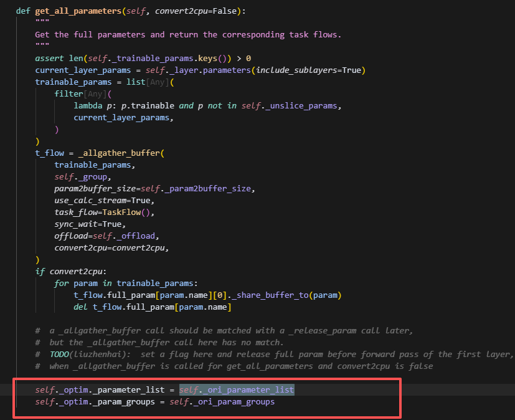Image resolution: width=515 pixels, height=420 pixels.
Task: Click the lambda keyword
Action: coord(88,105)
